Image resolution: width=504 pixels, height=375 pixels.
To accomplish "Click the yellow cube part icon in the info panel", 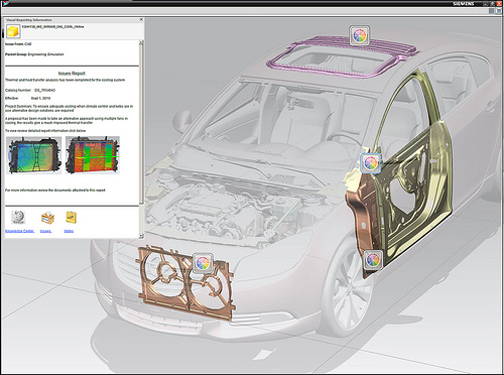I will point(13,31).
